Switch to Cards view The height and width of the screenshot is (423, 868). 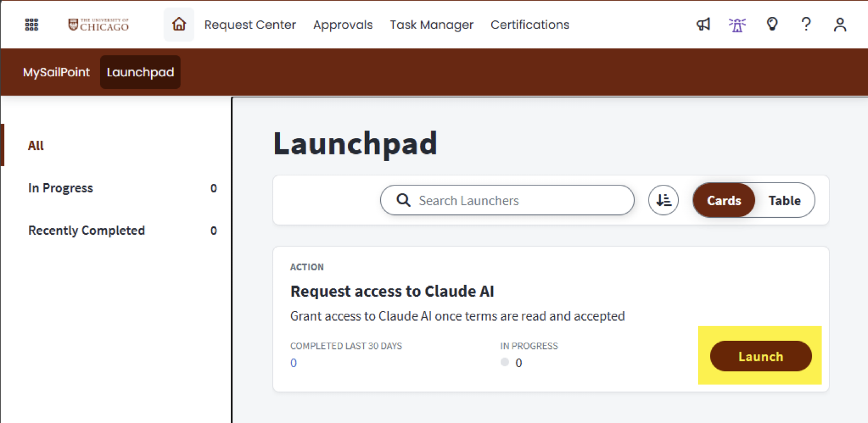[724, 200]
